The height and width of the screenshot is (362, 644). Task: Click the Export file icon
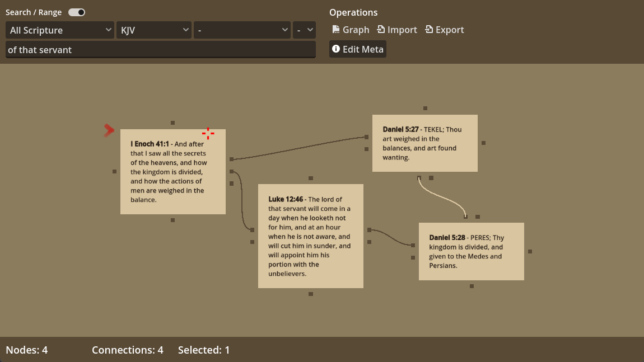click(429, 30)
